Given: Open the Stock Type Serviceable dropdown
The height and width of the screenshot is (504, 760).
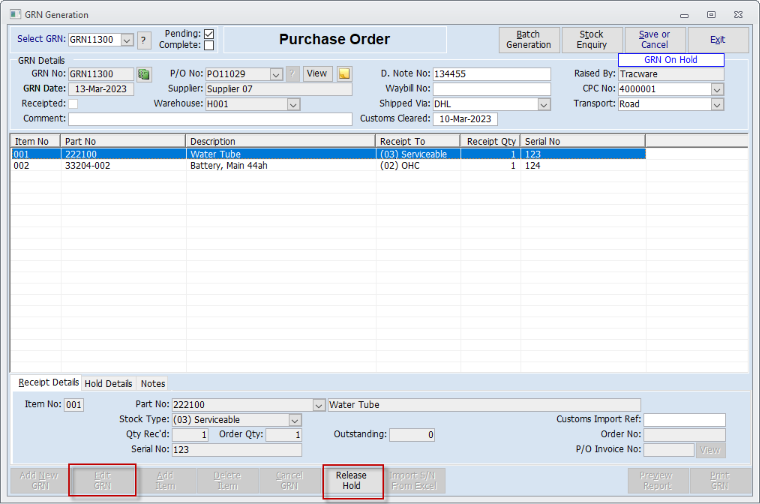Looking at the screenshot, I should [295, 420].
